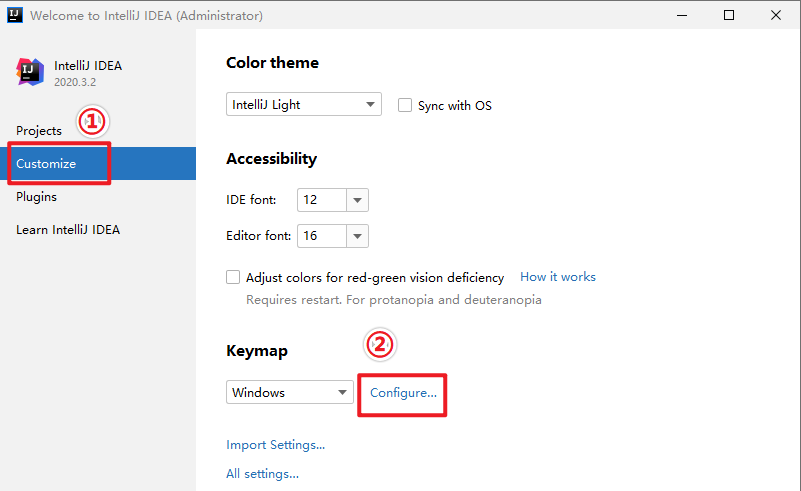Image resolution: width=801 pixels, height=491 pixels.
Task: Click the Configure... keymap link
Action: pos(403,393)
